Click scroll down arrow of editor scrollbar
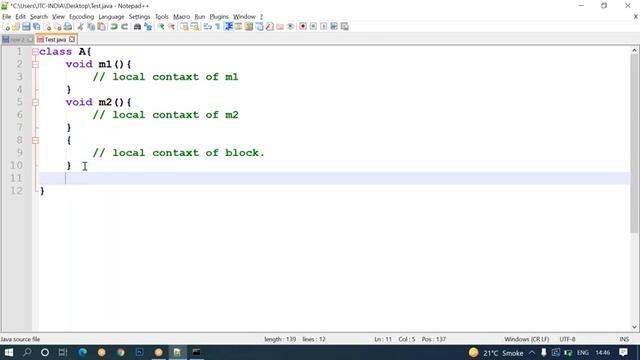640x360 pixels. tap(634, 327)
